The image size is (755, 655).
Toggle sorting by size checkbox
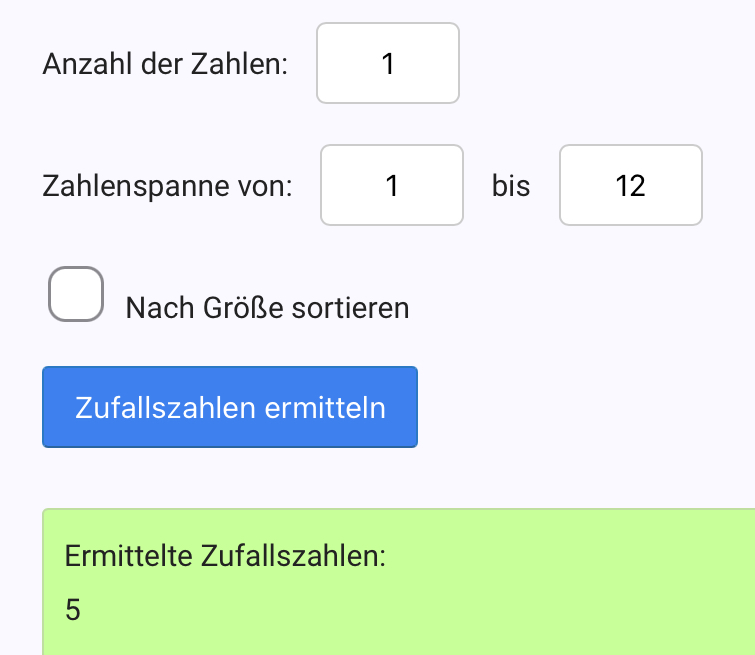(x=76, y=295)
